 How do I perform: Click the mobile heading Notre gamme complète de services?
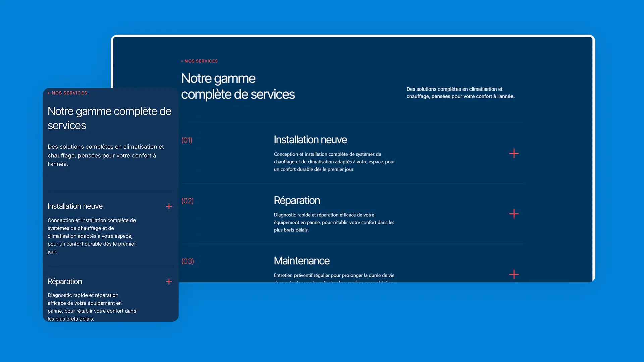click(109, 118)
